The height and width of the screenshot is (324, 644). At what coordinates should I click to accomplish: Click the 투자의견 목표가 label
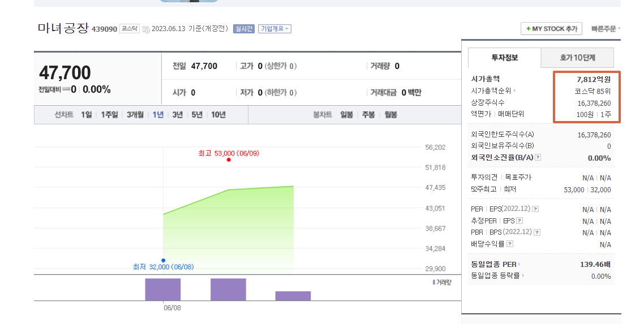501,177
